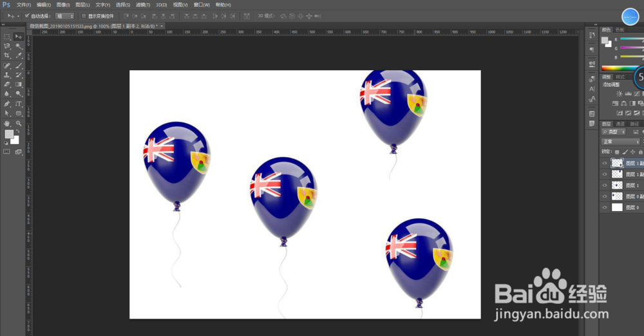Open the Paragraph panel icon
This screenshot has width=644, height=336.
[x=592, y=50]
